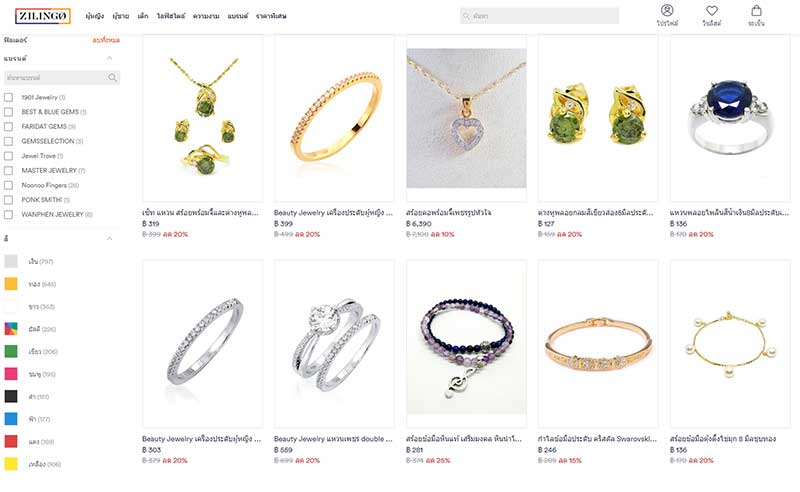The height and width of the screenshot is (492, 800).
Task: Focus the top search input field
Action: (539, 16)
